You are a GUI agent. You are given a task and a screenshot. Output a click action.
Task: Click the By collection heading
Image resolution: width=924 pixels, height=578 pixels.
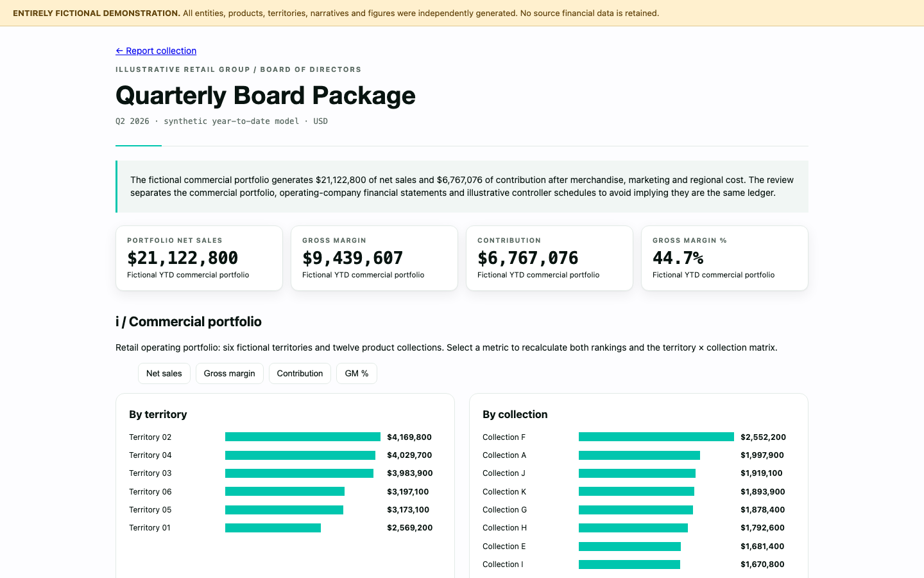515,414
